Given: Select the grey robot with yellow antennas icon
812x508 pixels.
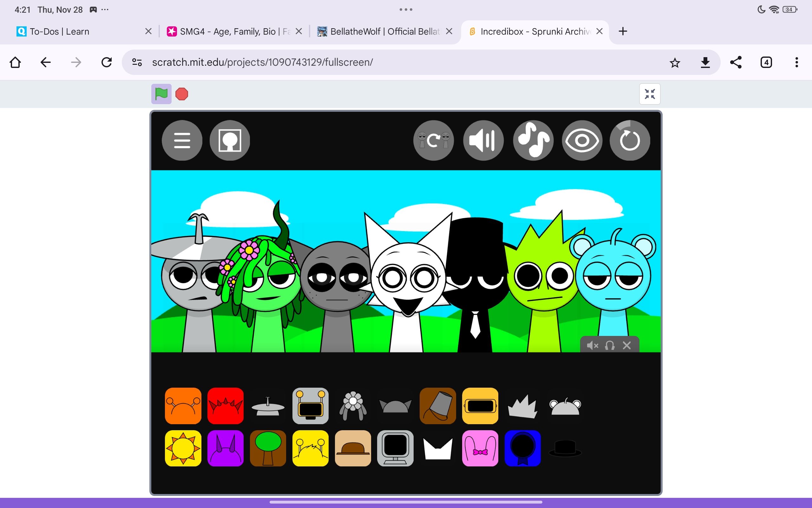Looking at the screenshot, I should (x=311, y=406).
